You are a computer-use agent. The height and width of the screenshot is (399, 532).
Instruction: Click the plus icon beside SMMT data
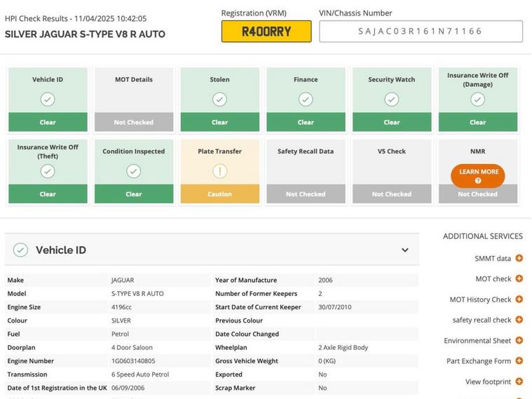click(x=519, y=258)
